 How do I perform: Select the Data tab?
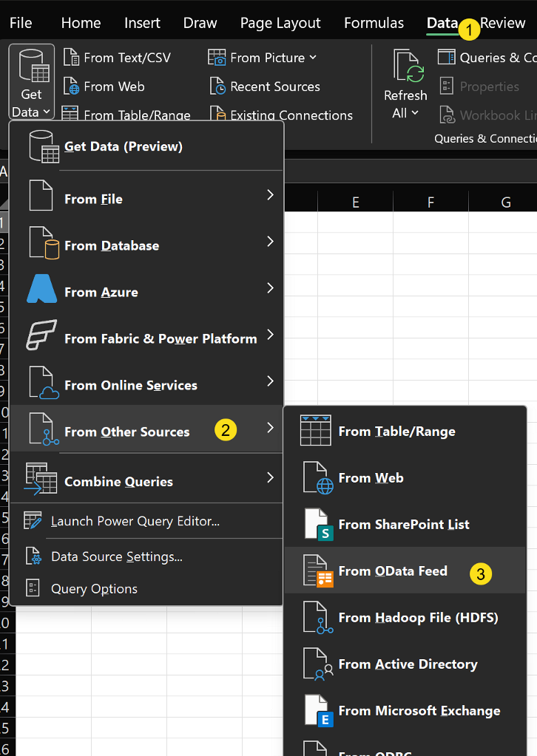442,23
